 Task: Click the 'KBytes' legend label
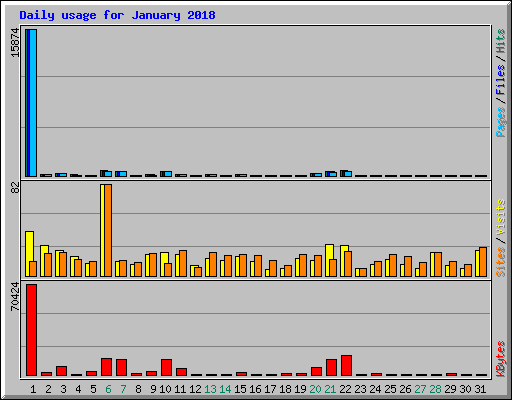[x=500, y=359]
